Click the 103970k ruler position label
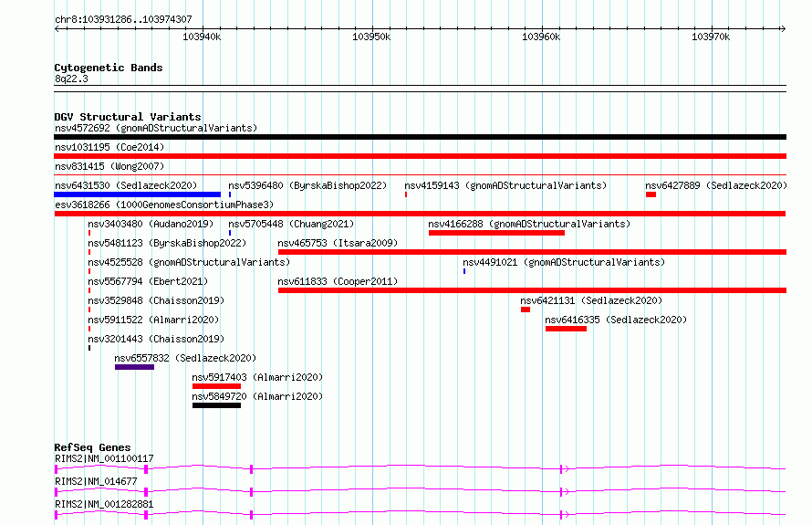This screenshot has width=812, height=525. tap(711, 37)
